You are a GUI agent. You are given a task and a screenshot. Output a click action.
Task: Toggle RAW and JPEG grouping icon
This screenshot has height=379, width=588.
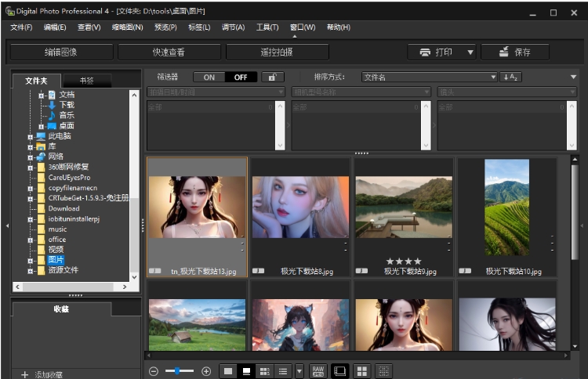tap(318, 371)
